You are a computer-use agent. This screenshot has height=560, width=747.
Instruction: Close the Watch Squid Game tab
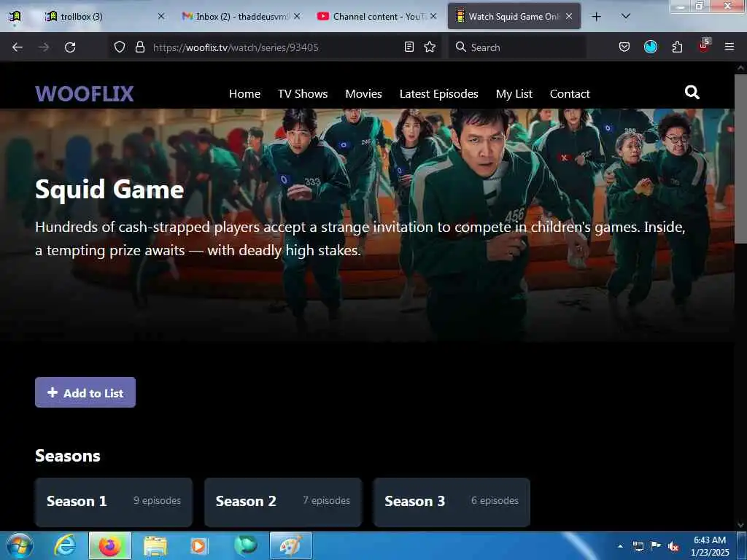(x=569, y=16)
